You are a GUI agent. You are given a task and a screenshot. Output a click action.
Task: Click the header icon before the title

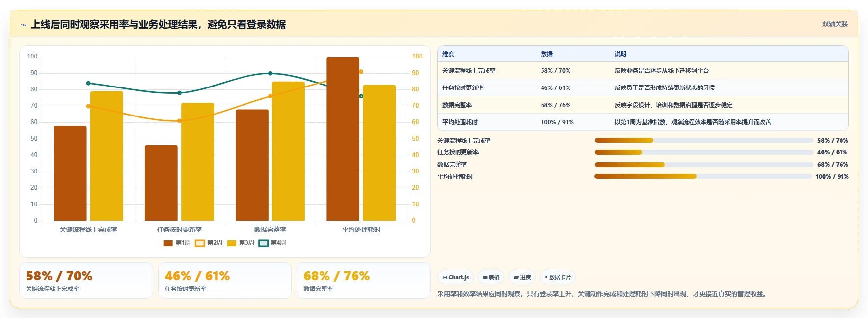tap(23, 25)
